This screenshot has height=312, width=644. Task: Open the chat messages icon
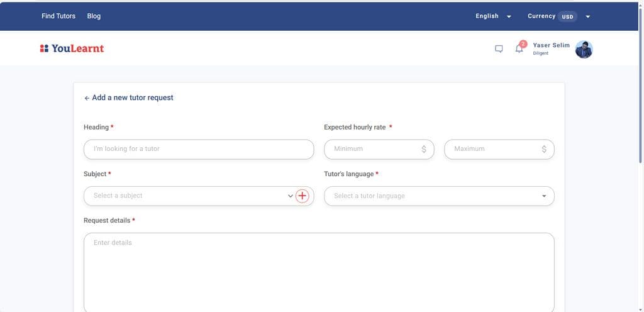click(x=499, y=49)
